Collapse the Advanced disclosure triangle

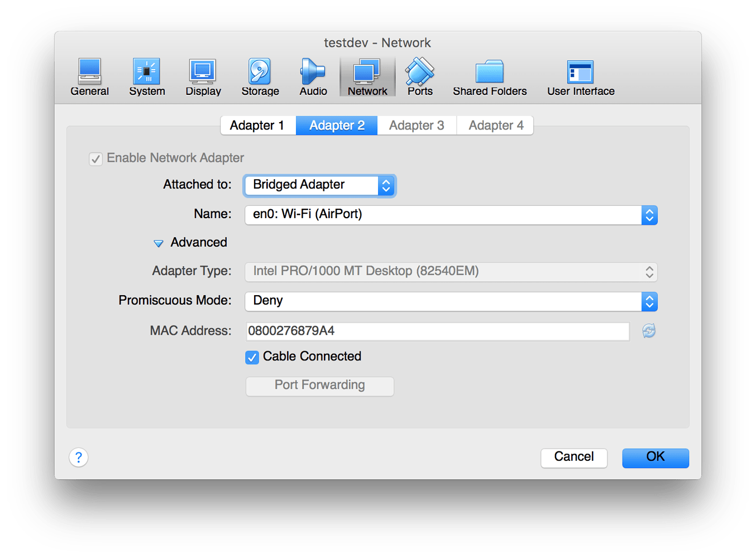(x=159, y=243)
